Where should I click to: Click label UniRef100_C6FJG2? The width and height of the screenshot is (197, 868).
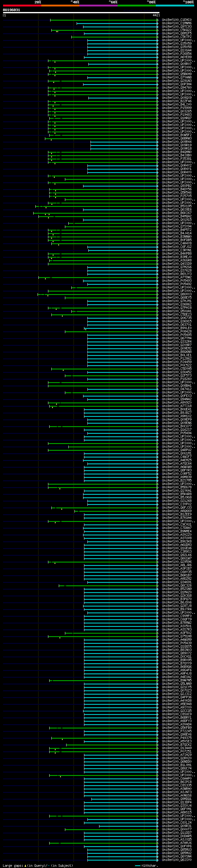pos(176,247)
